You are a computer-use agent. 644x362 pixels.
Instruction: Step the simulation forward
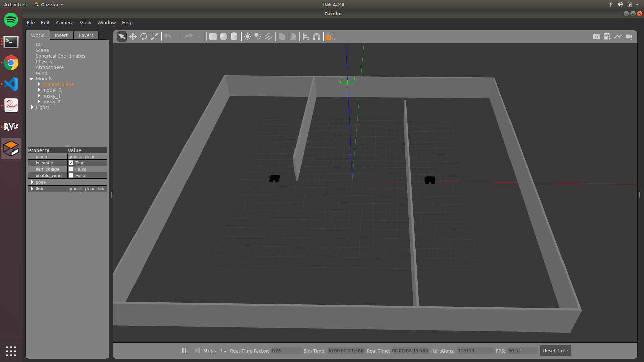(x=197, y=351)
